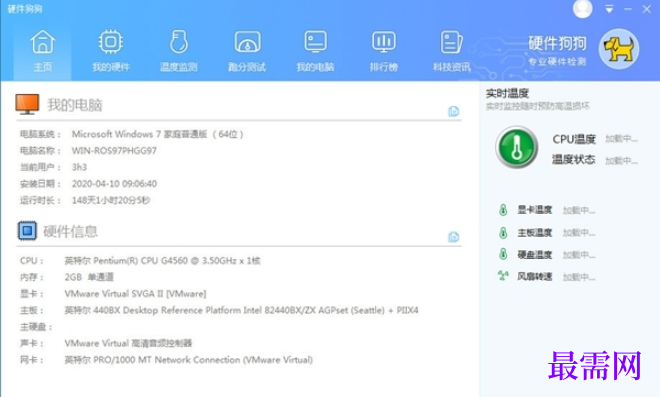Click the 硬盘温度 label
Image resolution: width=660 pixels, height=397 pixels.
pos(535,254)
